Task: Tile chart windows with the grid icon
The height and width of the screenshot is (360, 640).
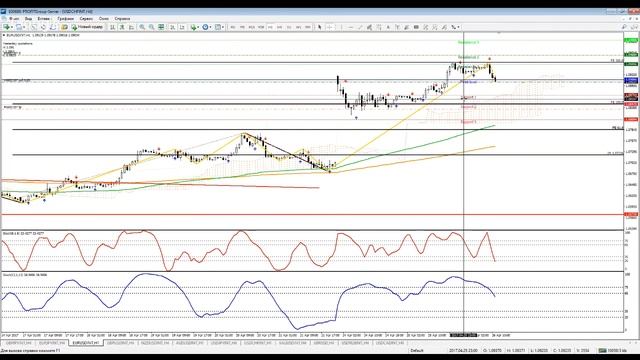Action: (161, 27)
